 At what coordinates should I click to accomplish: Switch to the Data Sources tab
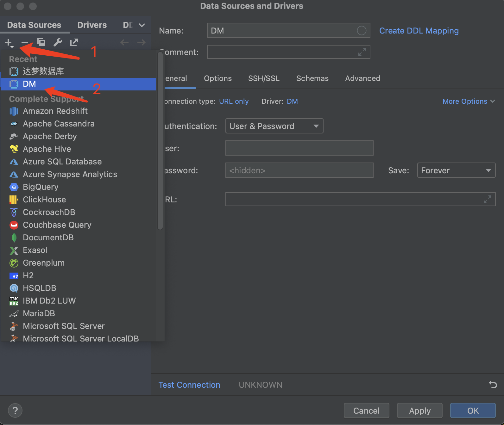pos(34,25)
